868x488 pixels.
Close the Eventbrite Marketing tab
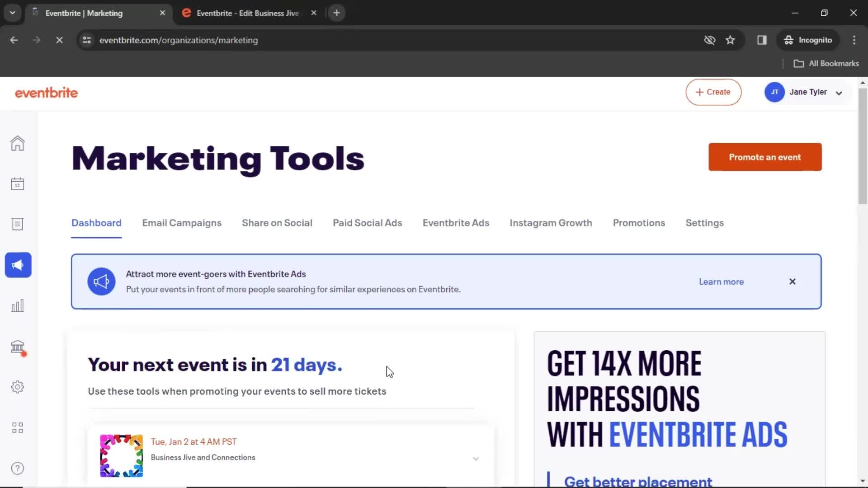tap(162, 13)
